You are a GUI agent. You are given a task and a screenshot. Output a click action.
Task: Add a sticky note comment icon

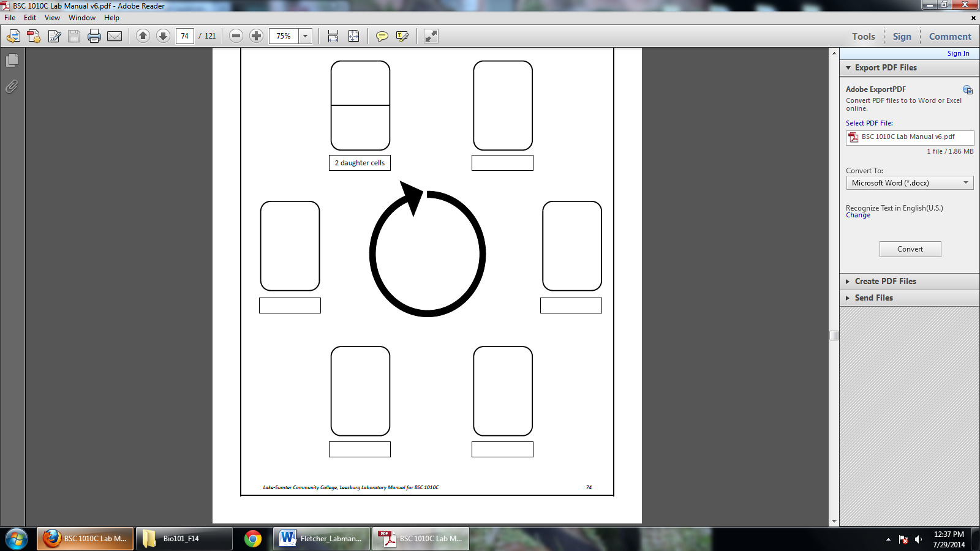click(382, 36)
